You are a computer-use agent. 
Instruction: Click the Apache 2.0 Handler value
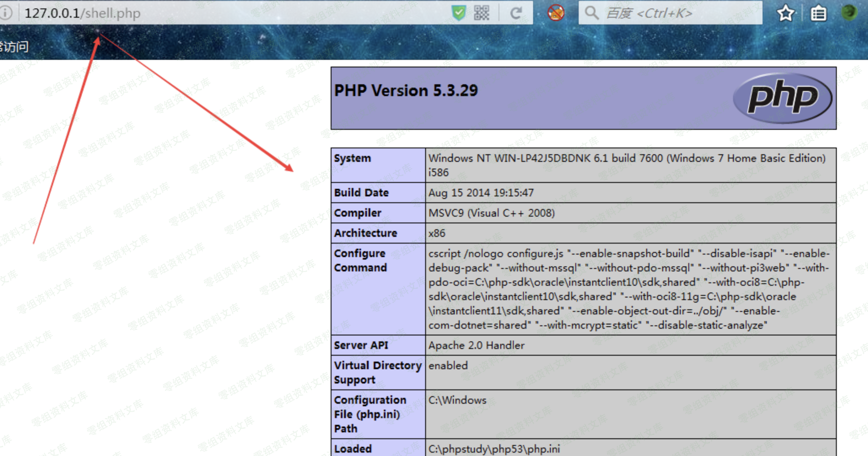pyautogui.click(x=476, y=346)
